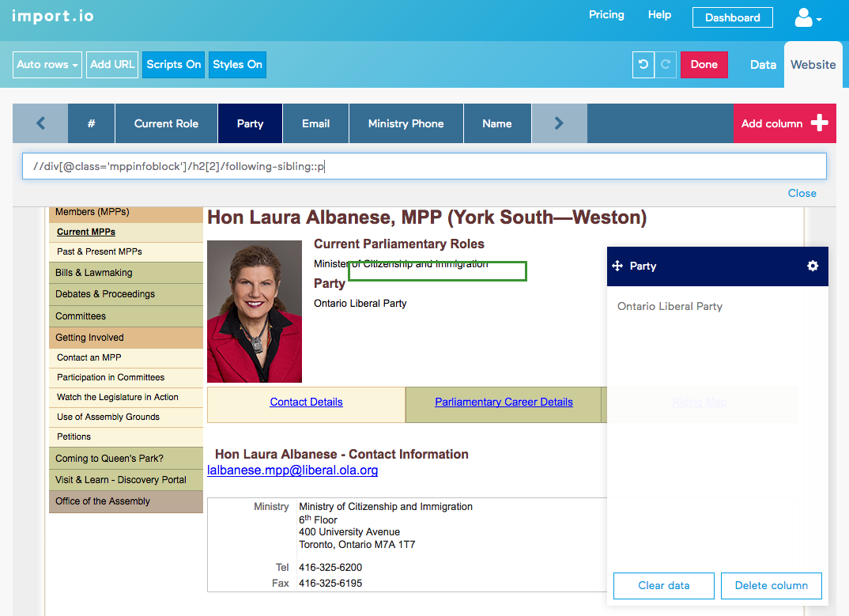Open Petitions sidebar item
The width and height of the screenshot is (849, 616).
[x=126, y=436]
